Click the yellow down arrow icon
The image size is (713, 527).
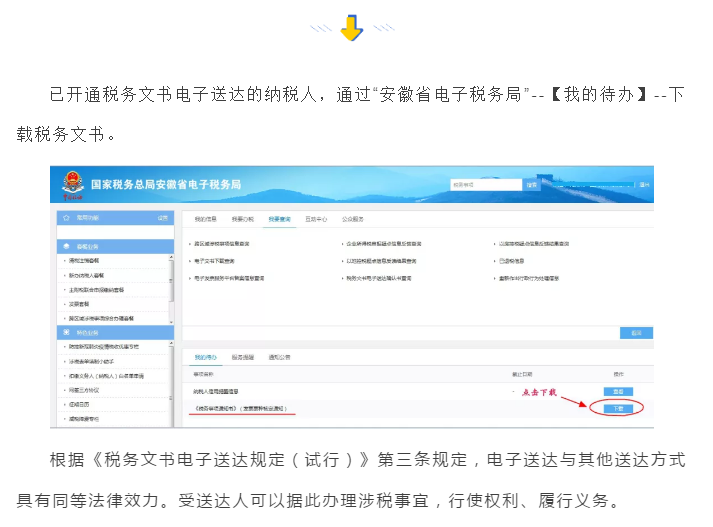coord(351,29)
